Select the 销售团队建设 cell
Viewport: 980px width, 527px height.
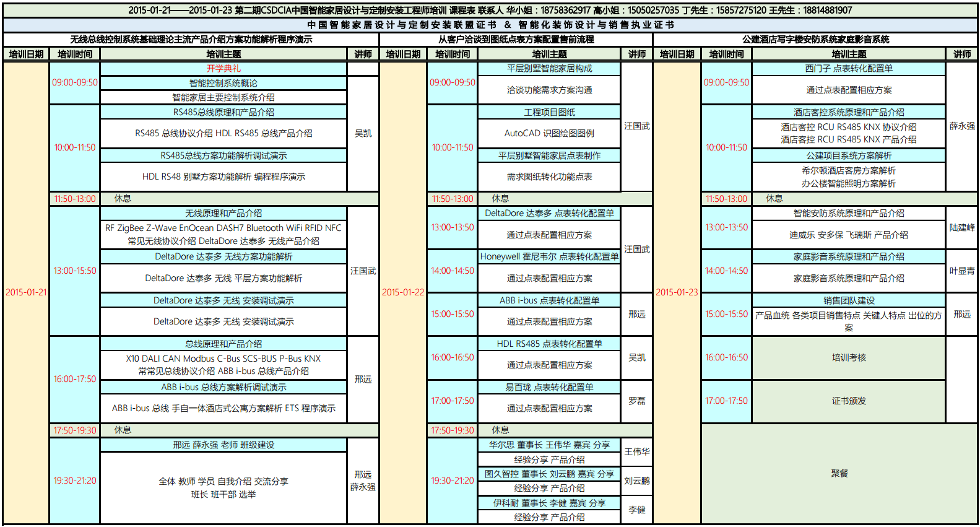849,300
